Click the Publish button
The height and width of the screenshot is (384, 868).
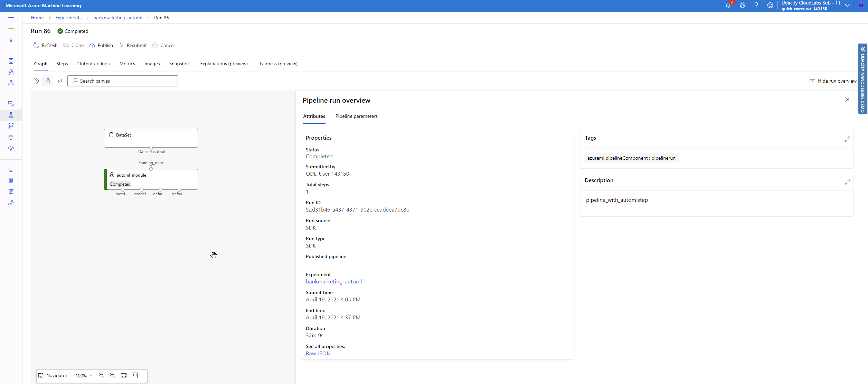click(101, 45)
